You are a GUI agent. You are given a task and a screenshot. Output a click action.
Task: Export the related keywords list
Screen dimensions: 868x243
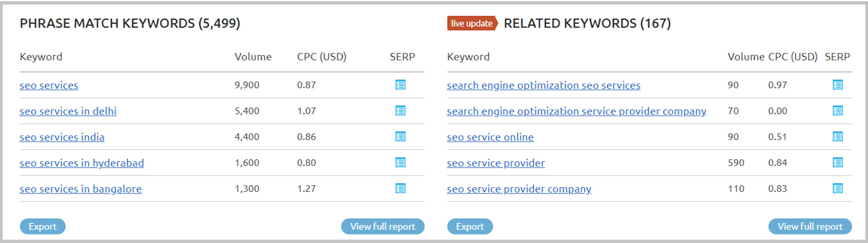pos(470,226)
